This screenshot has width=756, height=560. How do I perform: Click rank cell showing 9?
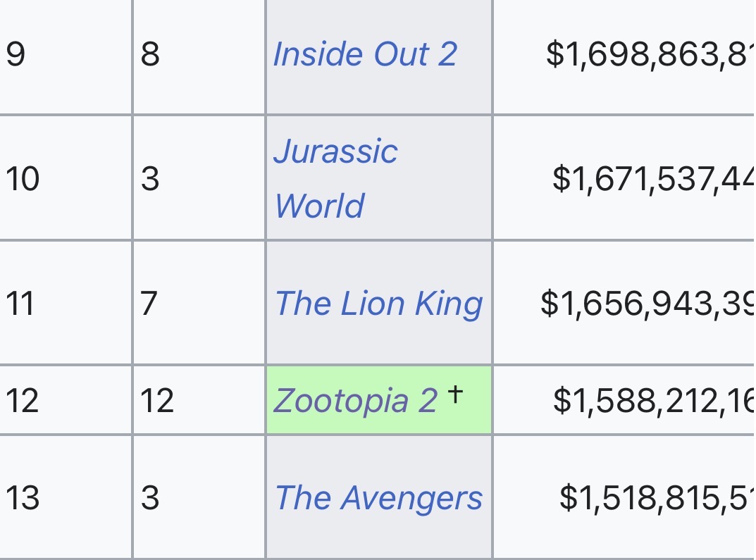point(16,54)
